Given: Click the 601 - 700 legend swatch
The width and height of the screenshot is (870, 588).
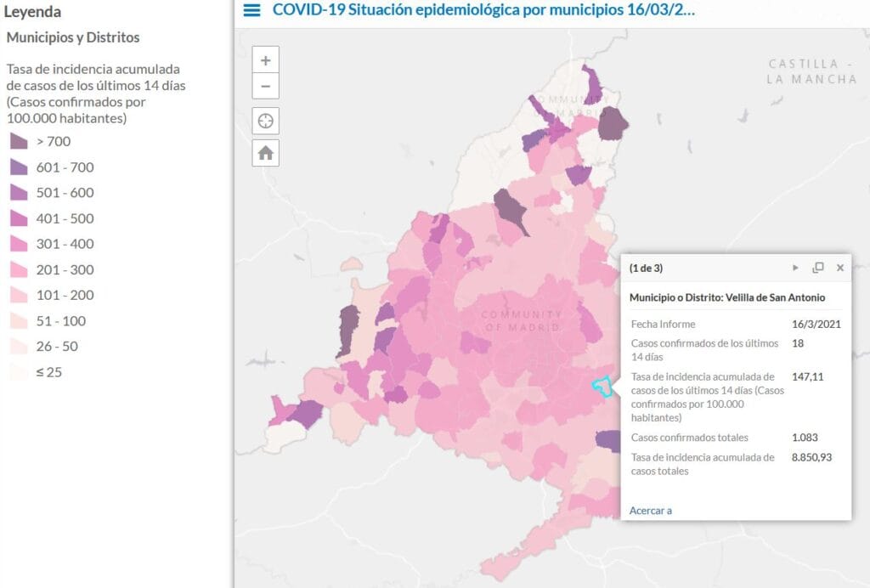Looking at the screenshot, I should coord(18,167).
